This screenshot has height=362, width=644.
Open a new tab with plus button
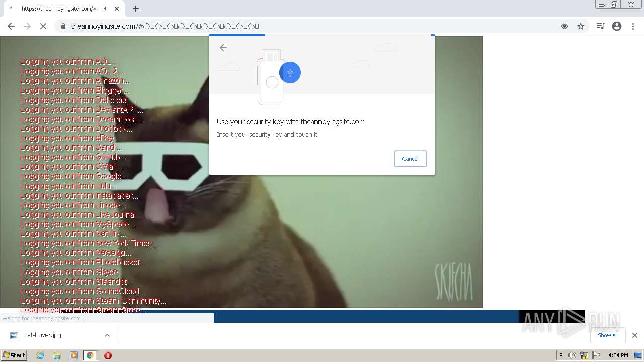(136, 9)
